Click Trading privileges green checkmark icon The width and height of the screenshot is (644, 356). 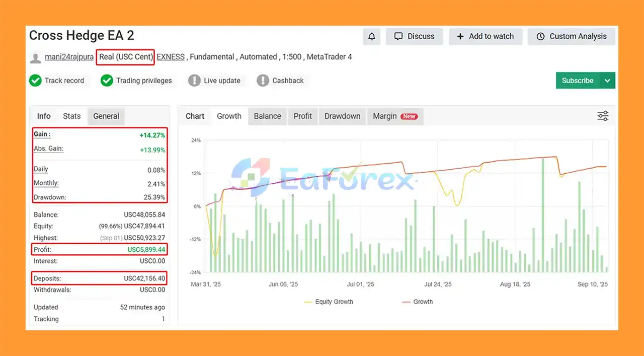click(x=107, y=81)
